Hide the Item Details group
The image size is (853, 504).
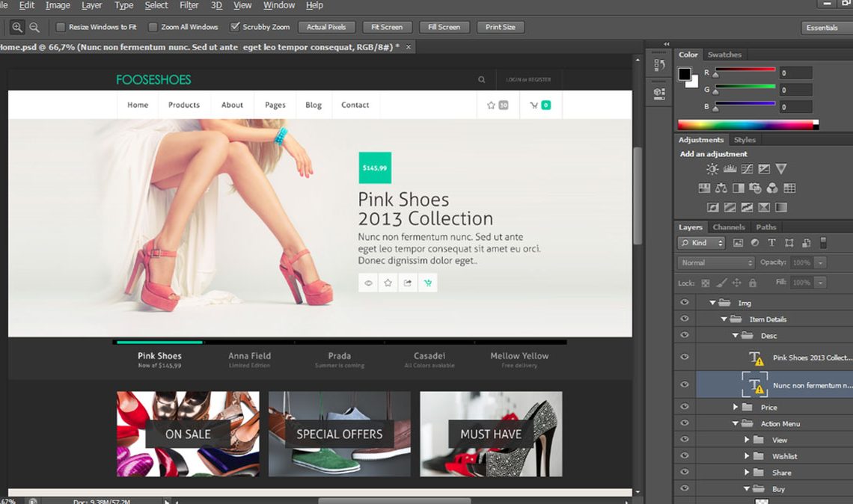coord(683,318)
